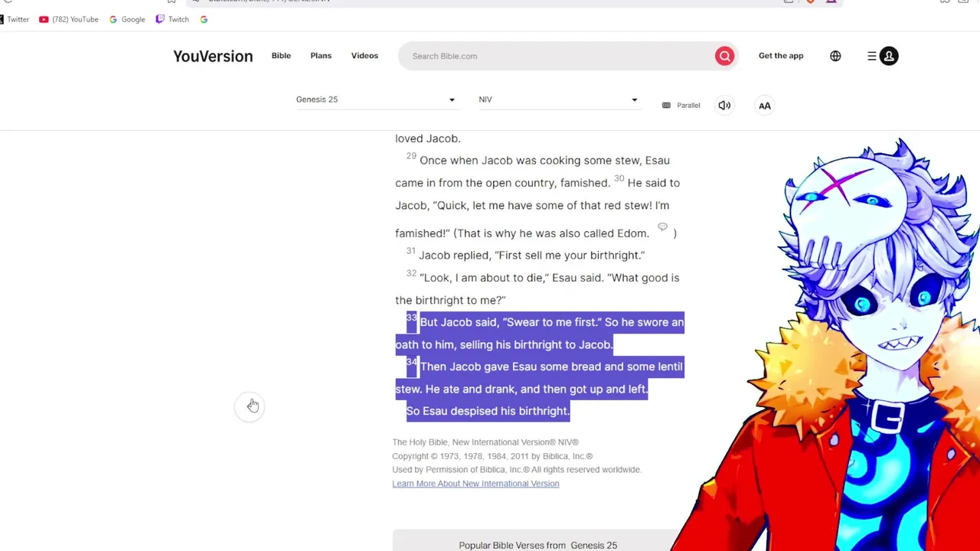Open the Twitch bookmark

coord(172,19)
